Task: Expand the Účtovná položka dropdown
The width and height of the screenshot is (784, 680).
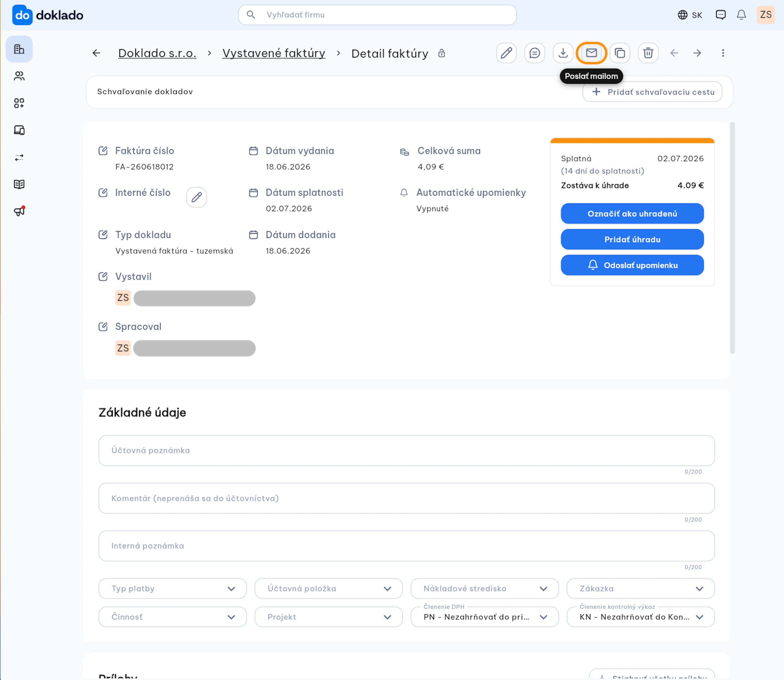Action: (x=329, y=589)
